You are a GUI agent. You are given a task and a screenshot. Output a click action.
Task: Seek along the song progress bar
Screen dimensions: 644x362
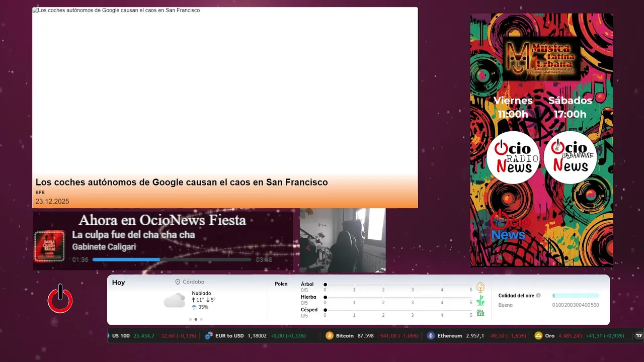(172, 260)
